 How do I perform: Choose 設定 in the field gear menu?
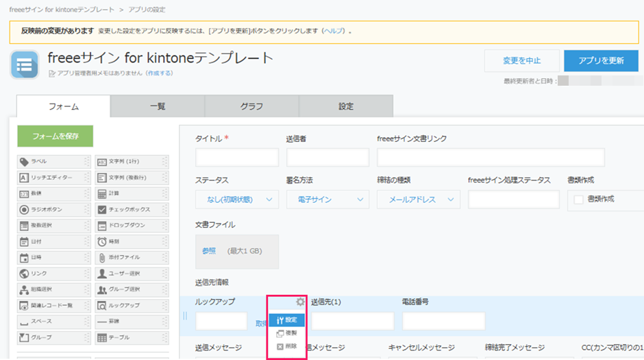(286, 320)
